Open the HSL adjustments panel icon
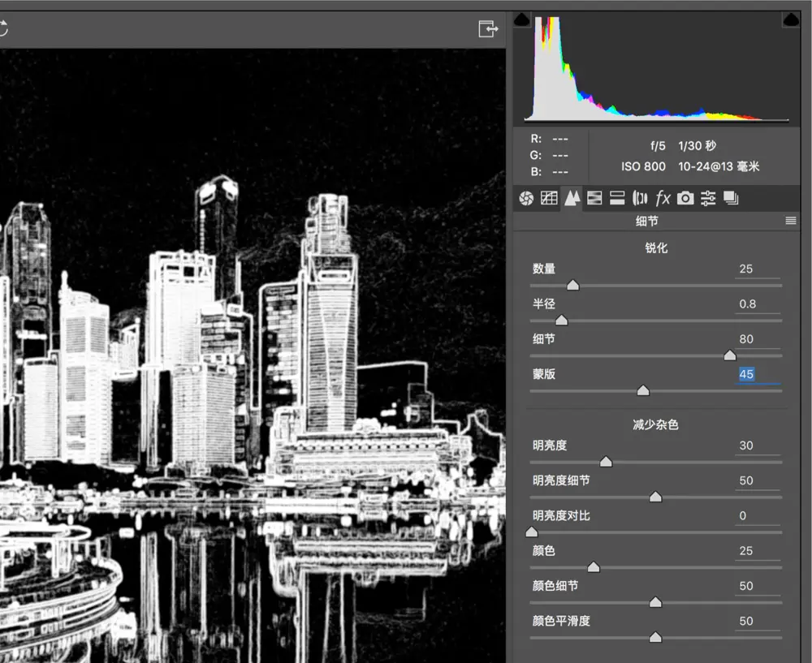The width and height of the screenshot is (812, 663). coord(594,198)
